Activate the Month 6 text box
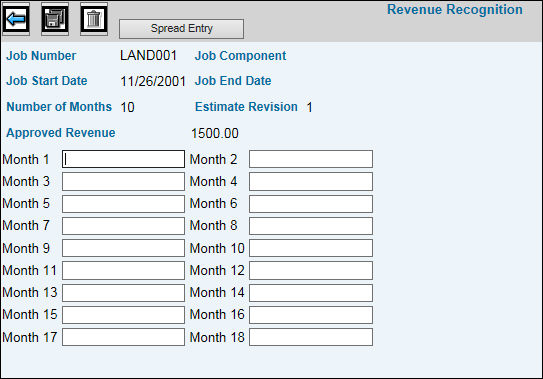Screen dimensions: 543x379 (x=311, y=204)
